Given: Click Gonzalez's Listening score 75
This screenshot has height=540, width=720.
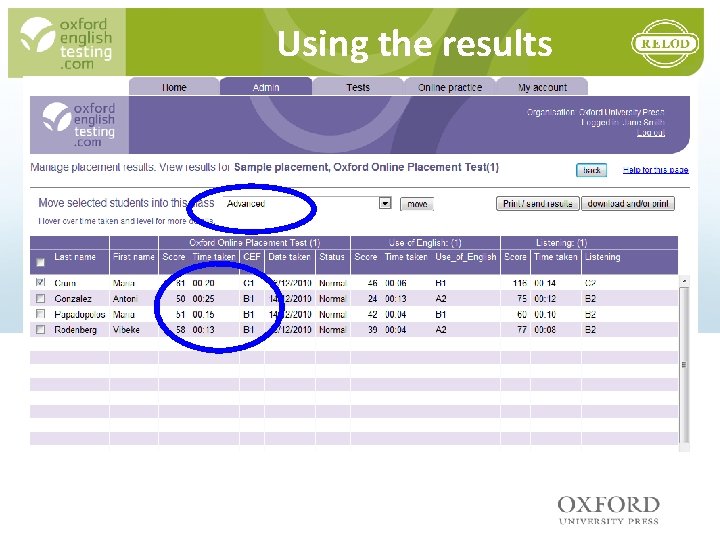Looking at the screenshot, I should pos(522,298).
